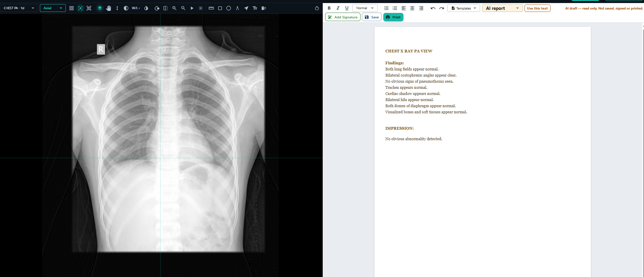This screenshot has height=277, width=644.
Task: Click the Use this text button
Action: point(537,8)
